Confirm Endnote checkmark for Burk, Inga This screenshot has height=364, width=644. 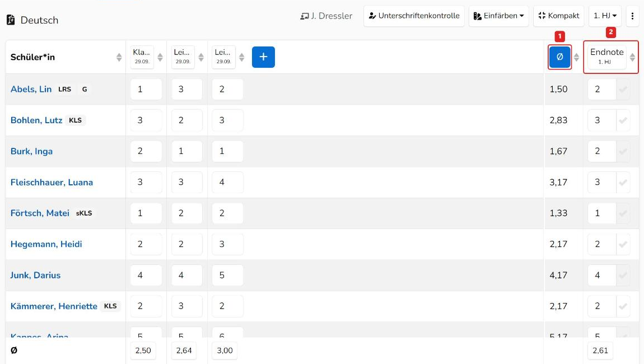tap(623, 151)
